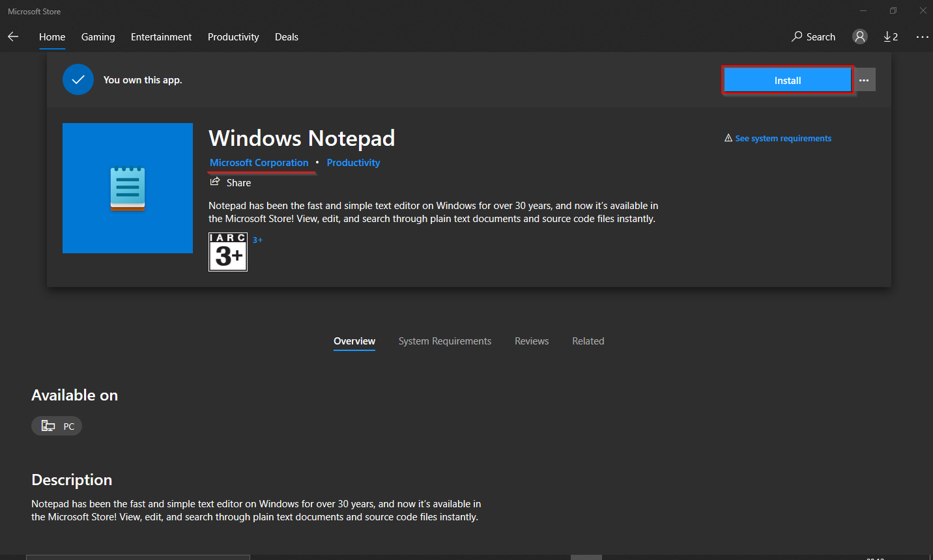The height and width of the screenshot is (560, 933).
Task: Click the You own this app text
Action: (x=143, y=80)
